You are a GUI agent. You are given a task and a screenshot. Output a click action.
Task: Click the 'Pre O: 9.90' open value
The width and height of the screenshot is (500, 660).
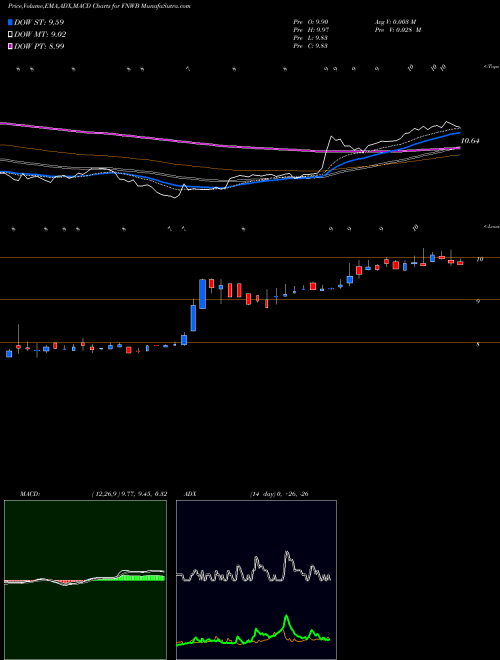[311, 22]
